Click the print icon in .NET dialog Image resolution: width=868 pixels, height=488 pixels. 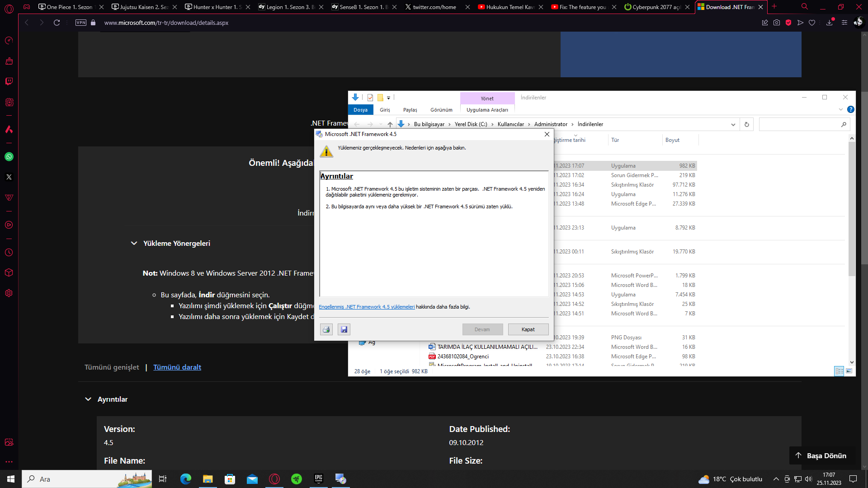pos(326,329)
